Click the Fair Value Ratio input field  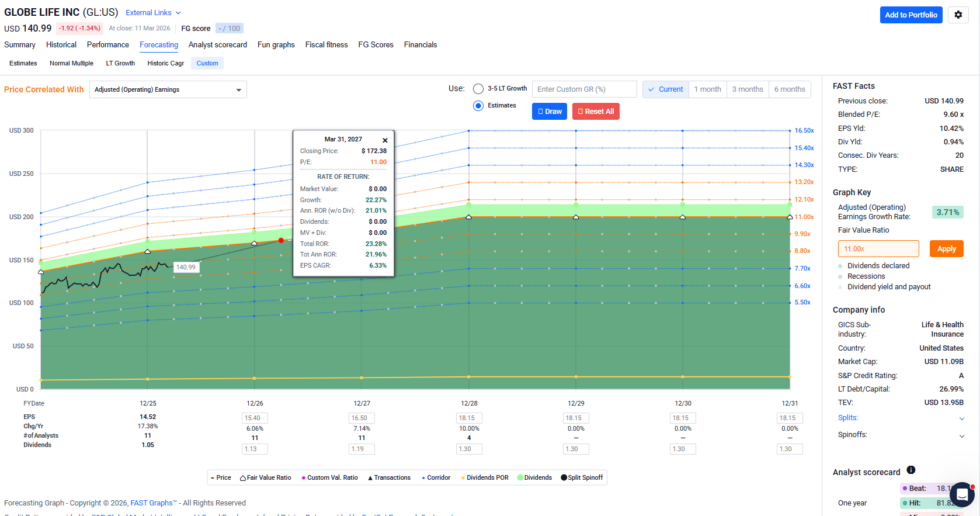(x=878, y=249)
